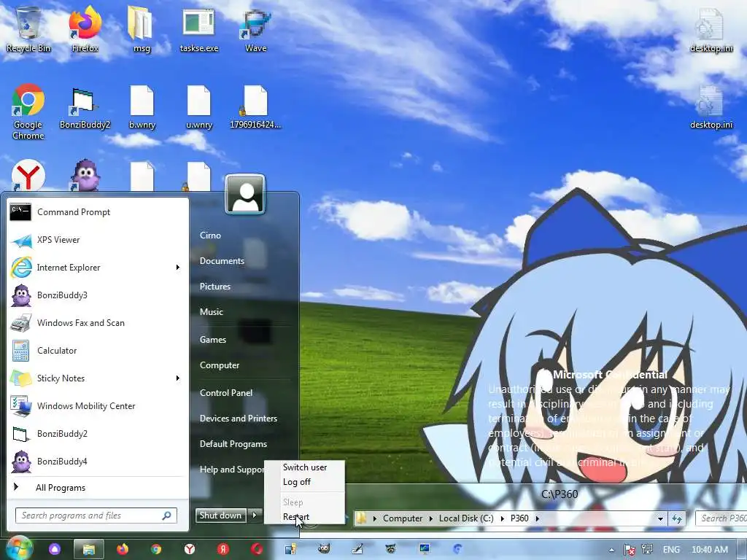Show hidden tray icons arrow
The height and width of the screenshot is (560, 747).
coord(611,550)
